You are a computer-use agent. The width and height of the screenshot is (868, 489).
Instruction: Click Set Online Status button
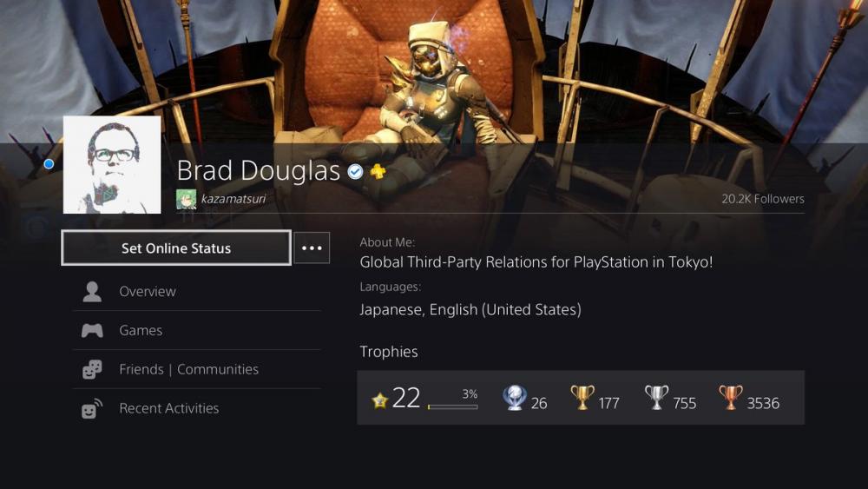(176, 248)
